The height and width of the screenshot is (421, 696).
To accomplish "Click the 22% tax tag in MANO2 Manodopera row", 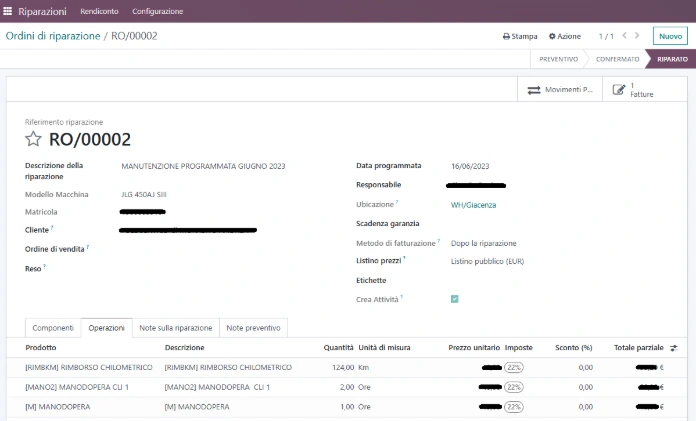I will coord(514,387).
